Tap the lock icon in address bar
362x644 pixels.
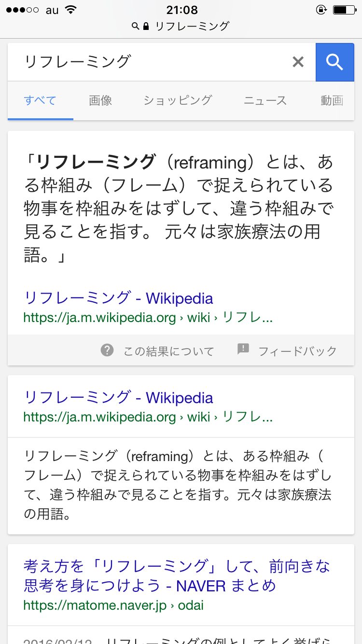tap(146, 26)
